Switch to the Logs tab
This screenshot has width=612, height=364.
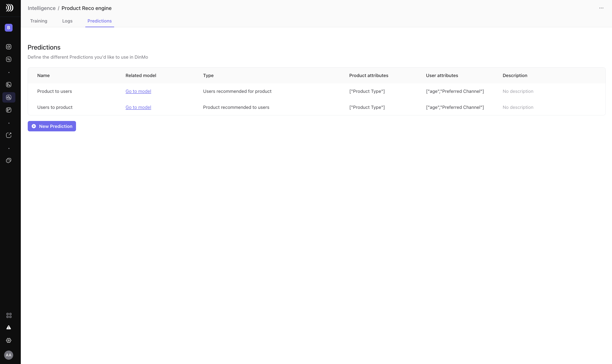coord(67,21)
